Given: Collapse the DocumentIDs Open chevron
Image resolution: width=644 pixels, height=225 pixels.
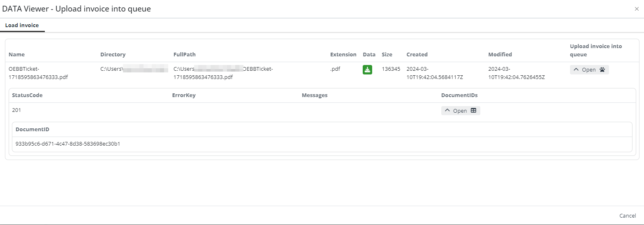Looking at the screenshot, I should 447,111.
